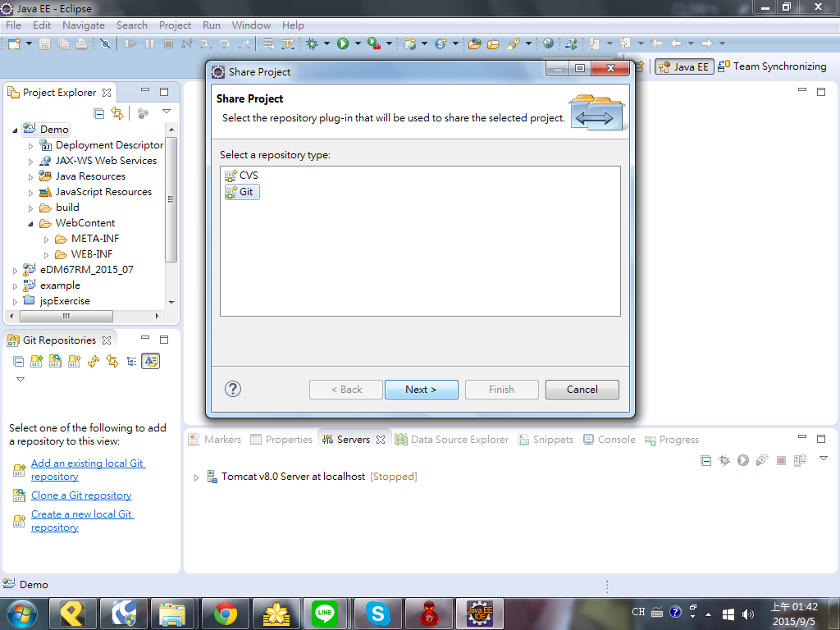Click 'Add an existing local Git repository' link
The width and height of the screenshot is (840, 630).
[87, 469]
